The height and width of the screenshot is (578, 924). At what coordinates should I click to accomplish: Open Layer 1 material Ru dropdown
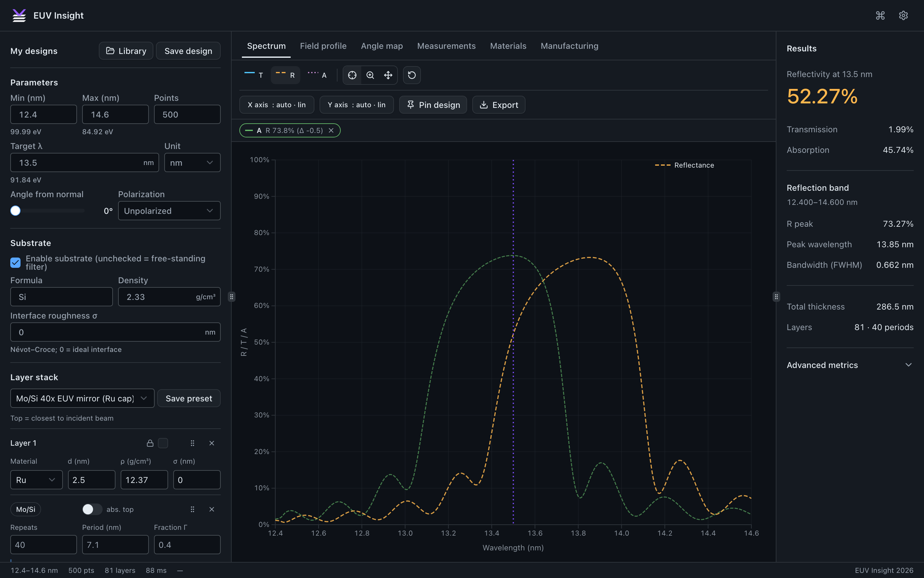point(36,480)
